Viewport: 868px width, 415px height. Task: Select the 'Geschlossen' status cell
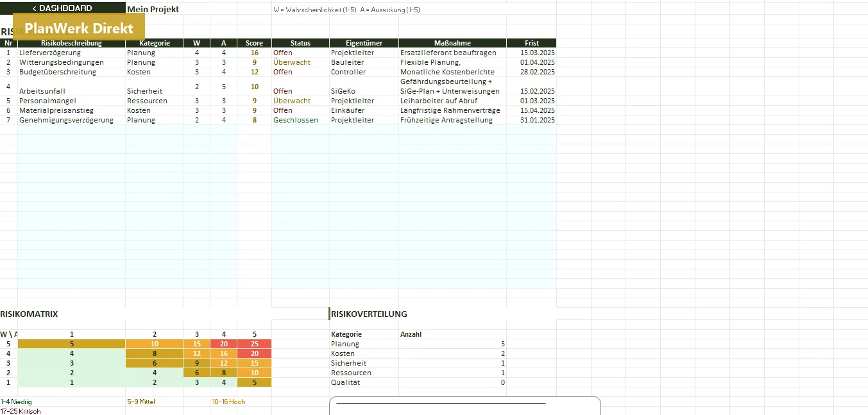click(300, 120)
